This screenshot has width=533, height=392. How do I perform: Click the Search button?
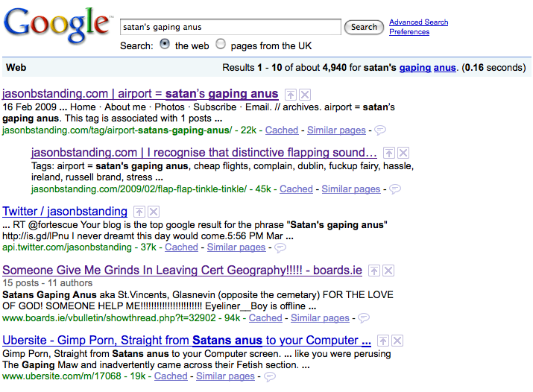364,27
